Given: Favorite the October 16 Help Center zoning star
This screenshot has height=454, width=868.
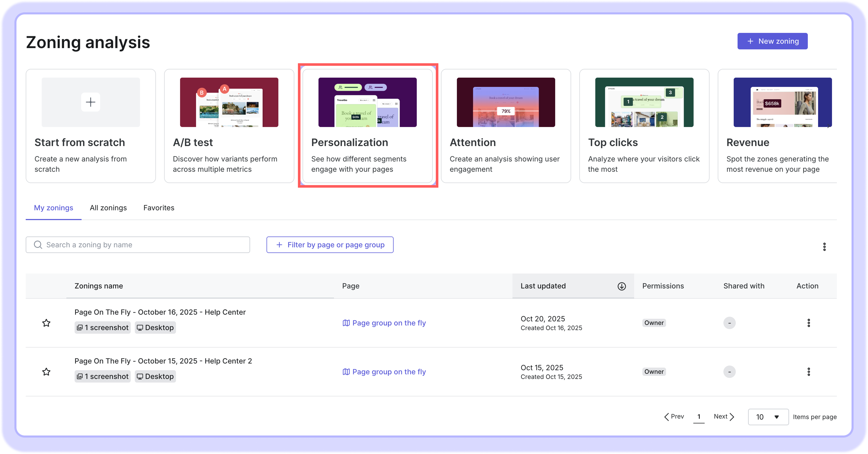Looking at the screenshot, I should pos(46,323).
